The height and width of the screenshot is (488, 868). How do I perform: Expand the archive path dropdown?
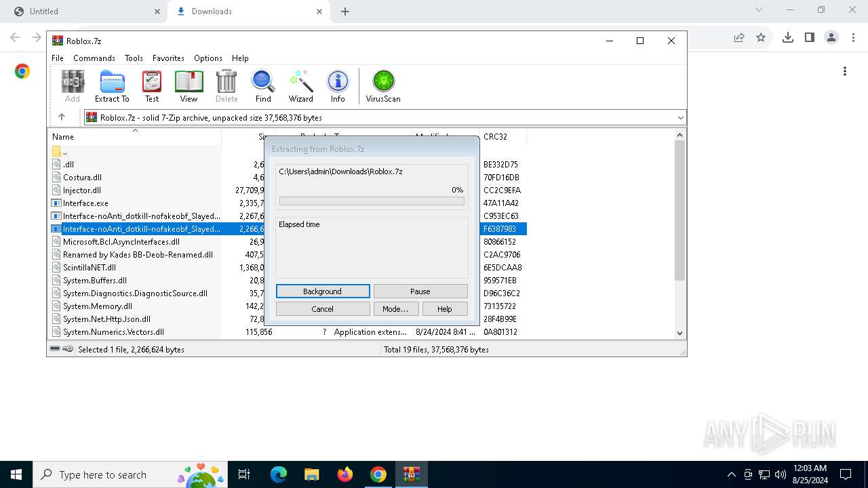tap(680, 118)
